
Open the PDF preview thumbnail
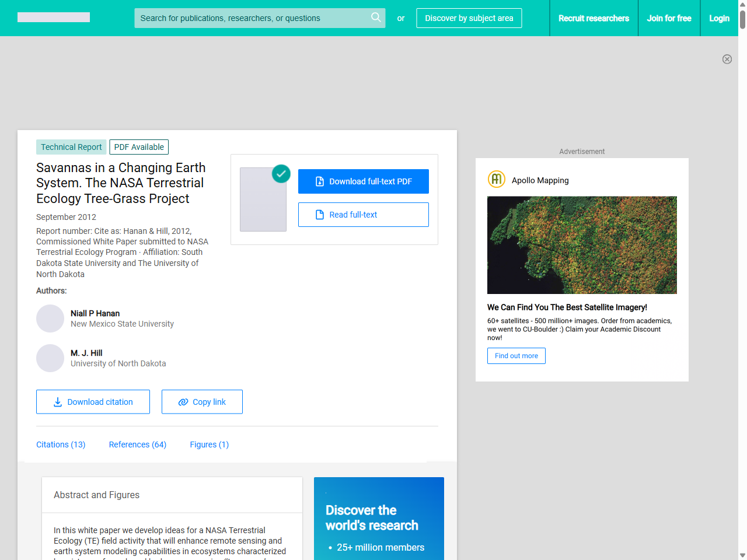(263, 199)
